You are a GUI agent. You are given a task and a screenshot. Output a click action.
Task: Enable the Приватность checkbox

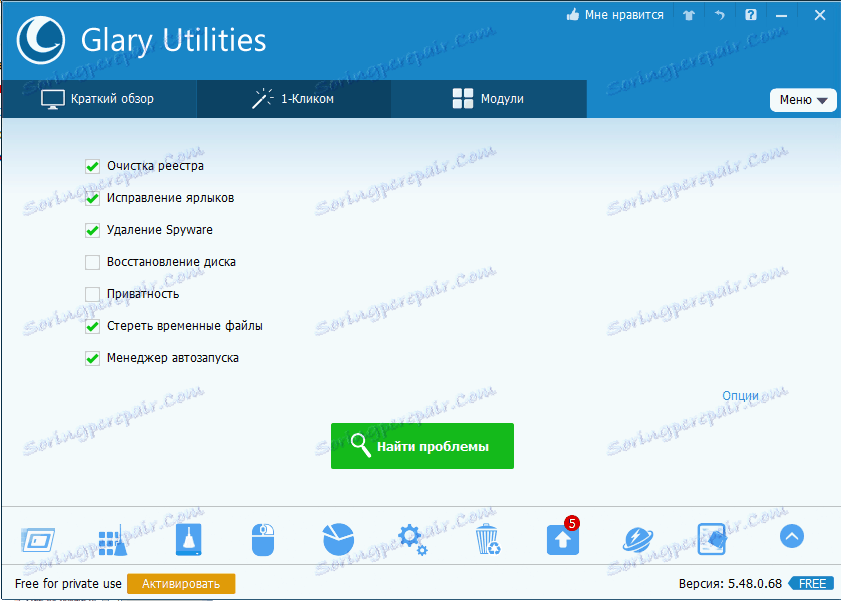pyautogui.click(x=92, y=294)
